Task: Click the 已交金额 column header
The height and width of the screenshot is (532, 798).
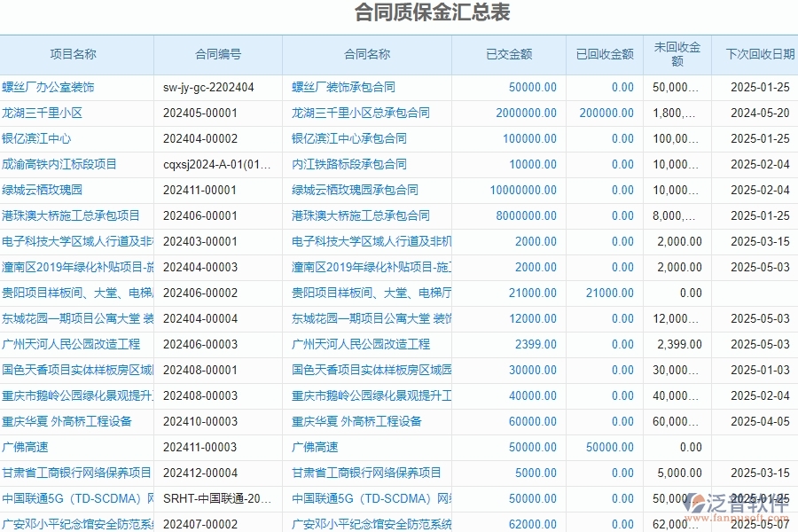Action: pos(509,54)
